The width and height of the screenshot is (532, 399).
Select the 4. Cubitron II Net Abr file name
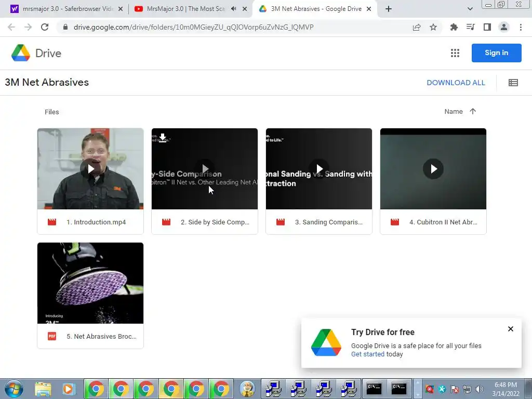coord(443,222)
